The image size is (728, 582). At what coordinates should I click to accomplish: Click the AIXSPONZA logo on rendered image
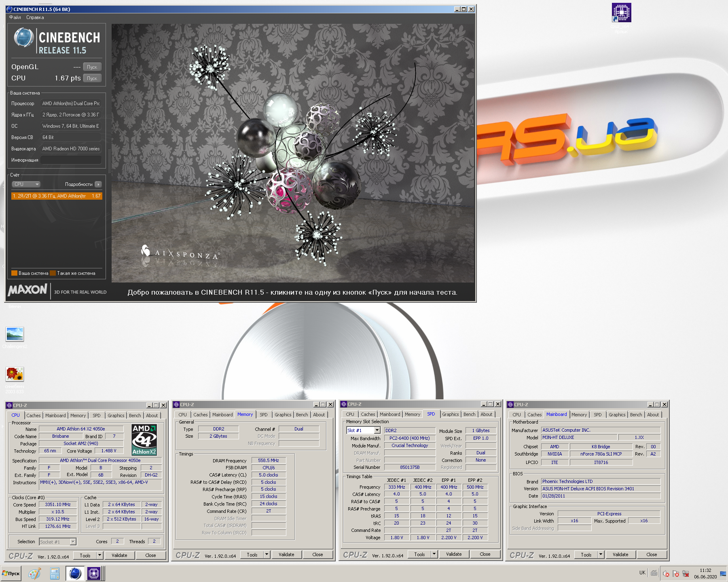tap(180, 253)
